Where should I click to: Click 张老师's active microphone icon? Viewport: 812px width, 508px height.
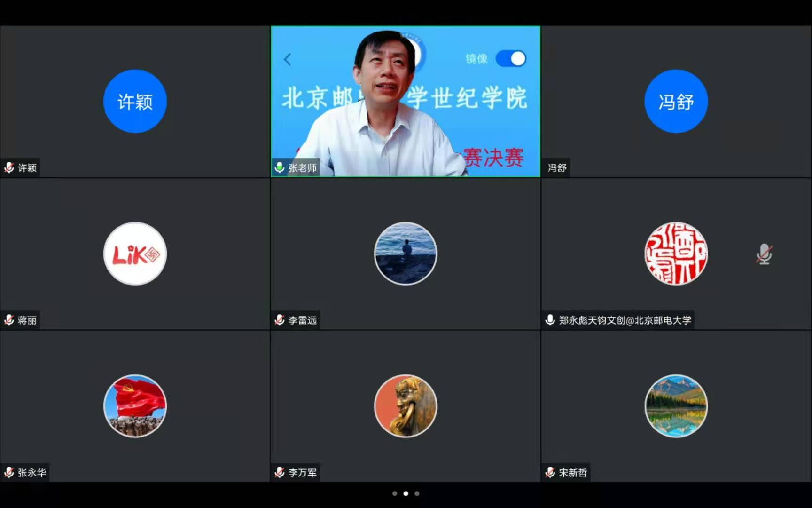point(280,168)
